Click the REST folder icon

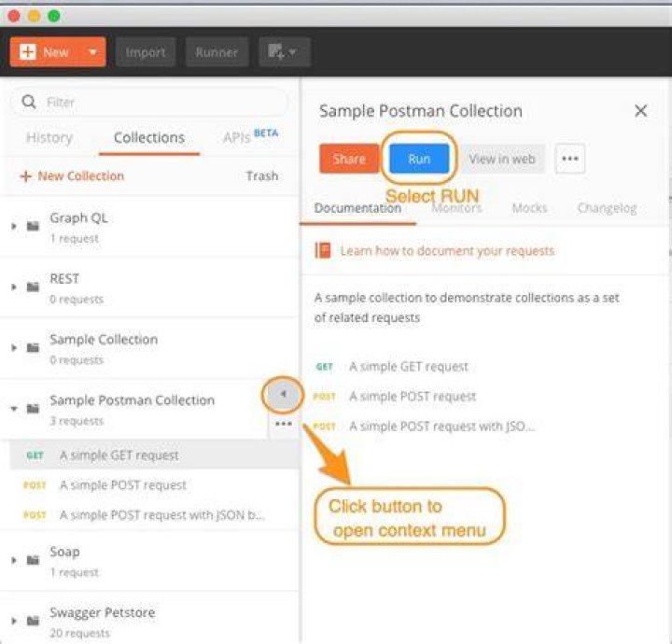click(x=33, y=287)
